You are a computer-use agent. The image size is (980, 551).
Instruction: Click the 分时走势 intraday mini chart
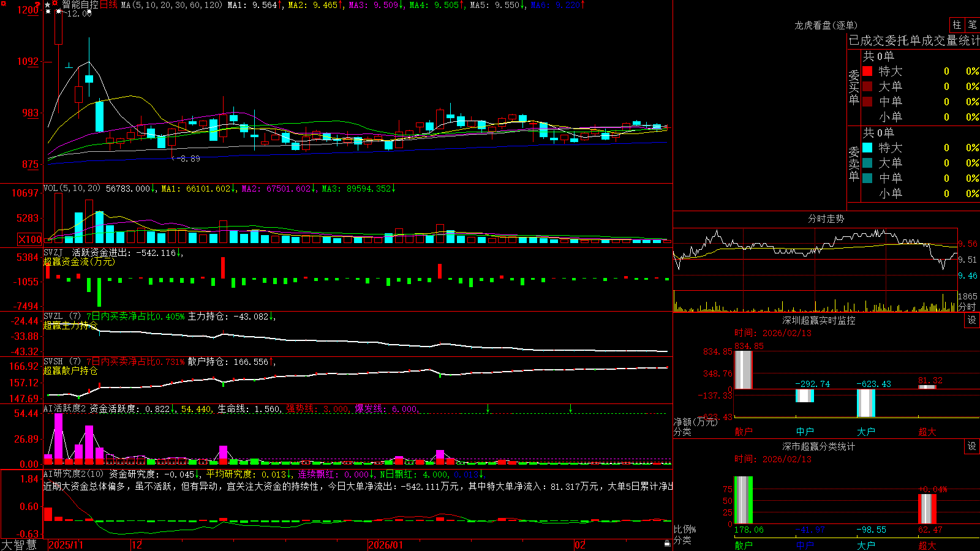(815, 269)
